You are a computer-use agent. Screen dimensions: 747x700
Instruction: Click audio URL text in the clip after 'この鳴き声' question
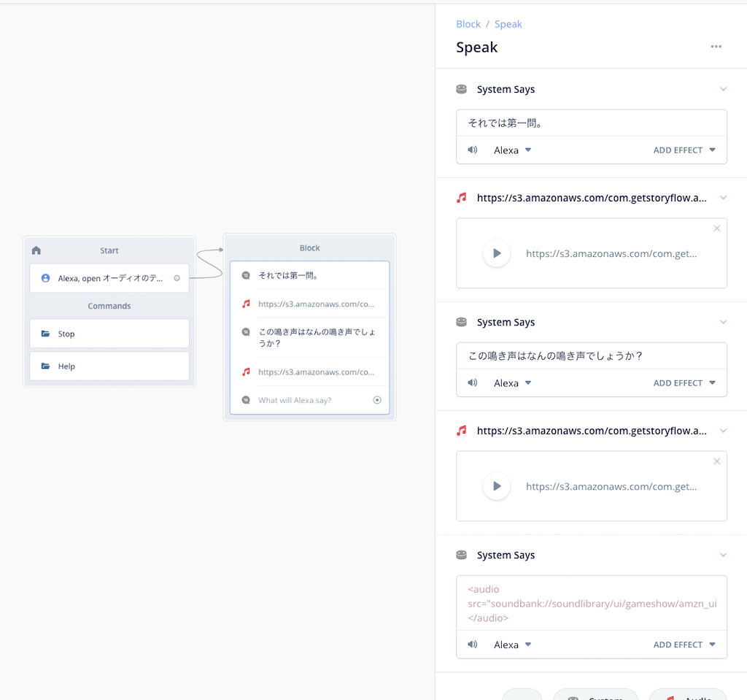[611, 486]
